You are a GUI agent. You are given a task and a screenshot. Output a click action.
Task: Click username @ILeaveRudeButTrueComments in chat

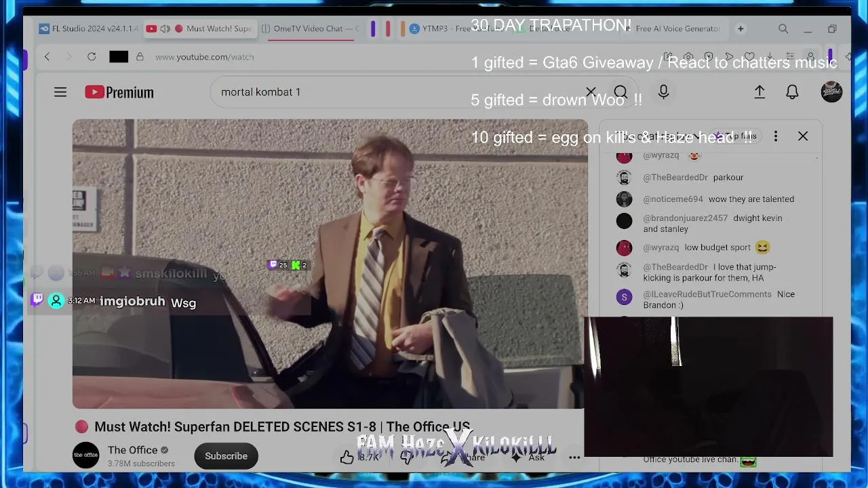tap(707, 294)
